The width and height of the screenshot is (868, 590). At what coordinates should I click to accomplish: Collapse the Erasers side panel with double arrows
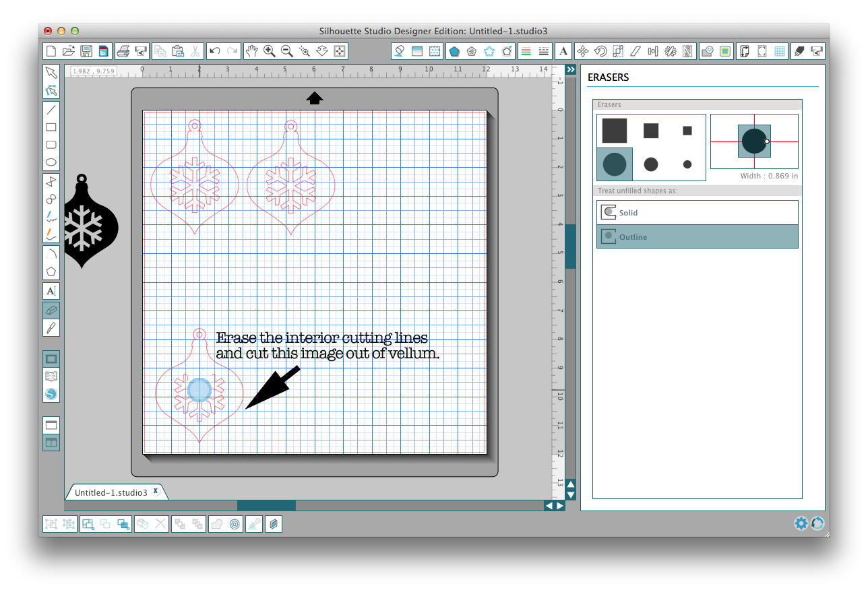tap(570, 69)
